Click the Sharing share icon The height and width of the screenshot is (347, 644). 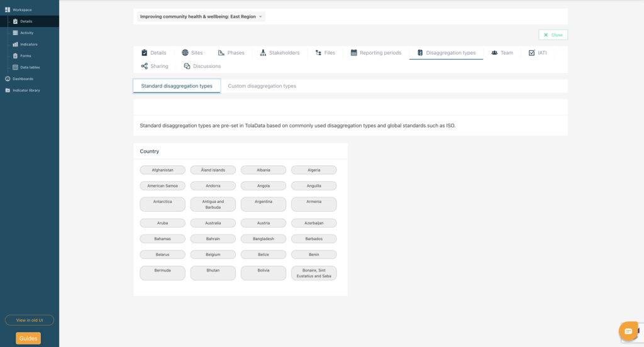144,66
